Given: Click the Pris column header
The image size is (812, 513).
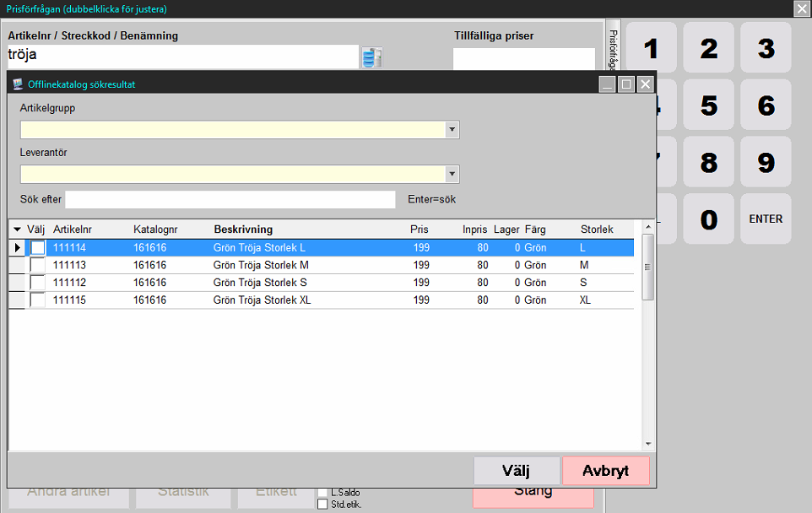Looking at the screenshot, I should [x=419, y=229].
